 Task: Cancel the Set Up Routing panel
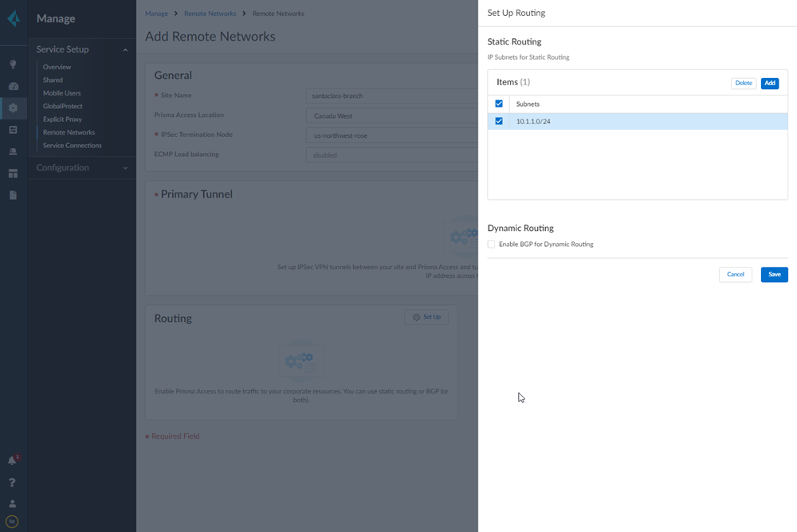[x=735, y=275]
